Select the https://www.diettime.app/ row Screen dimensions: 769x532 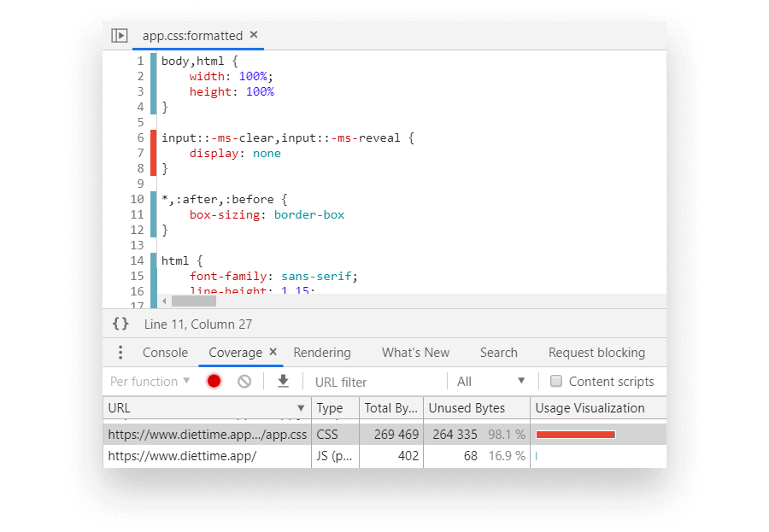[384, 456]
